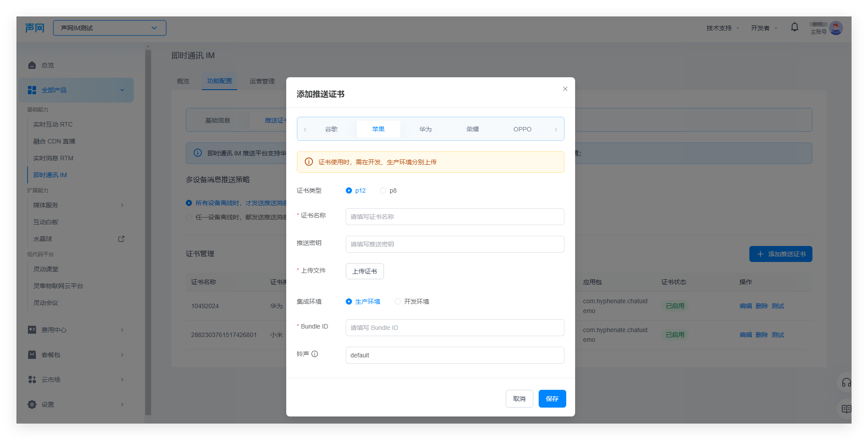Click the documentation book icon
868x440 pixels.
846,409
